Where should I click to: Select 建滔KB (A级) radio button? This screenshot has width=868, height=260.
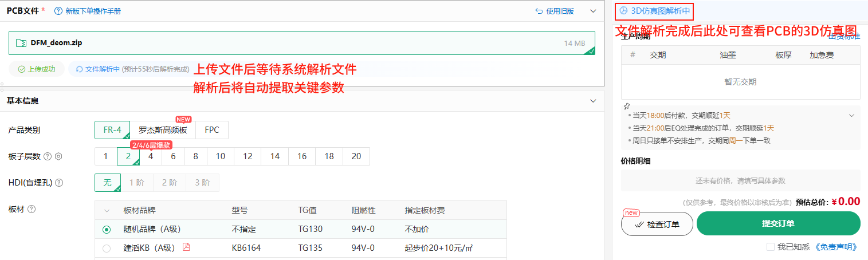[x=106, y=249]
